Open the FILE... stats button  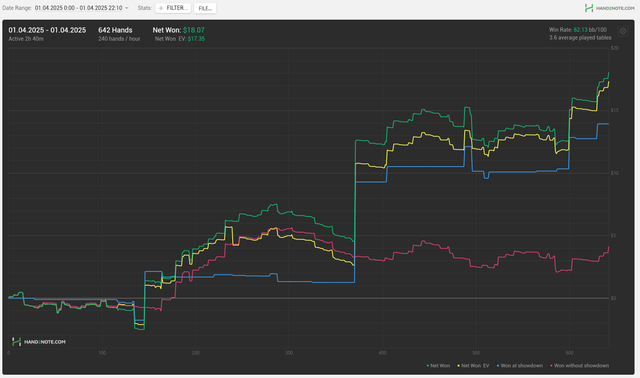point(205,8)
